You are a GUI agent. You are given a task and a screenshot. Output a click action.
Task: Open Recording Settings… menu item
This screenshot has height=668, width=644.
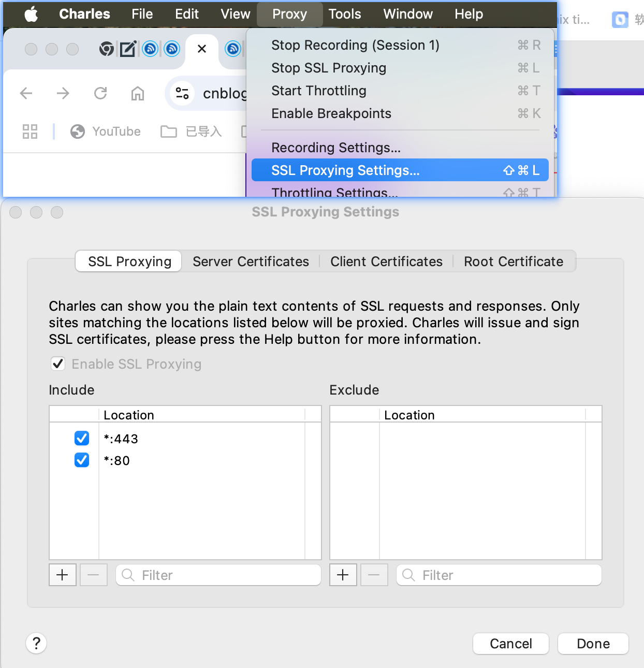pos(400,148)
